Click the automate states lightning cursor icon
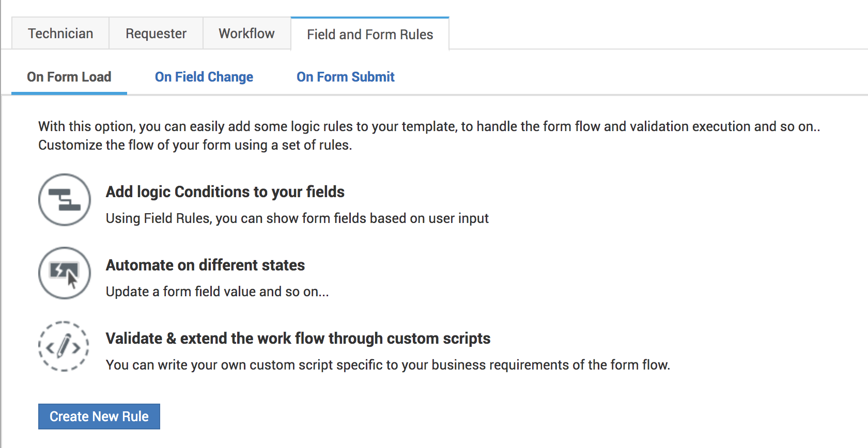Image resolution: width=868 pixels, height=448 pixels. [x=65, y=273]
